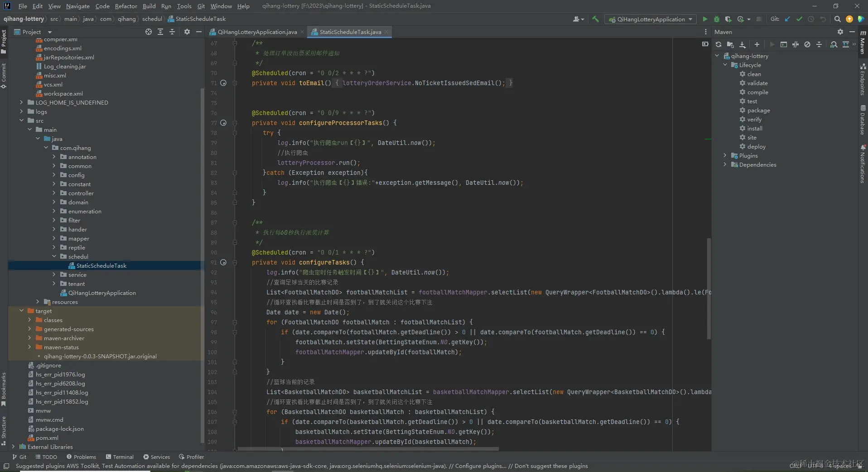This screenshot has height=472, width=868.
Task: Toggle the Bookmarks tool window stripe button
Action: tap(4, 389)
